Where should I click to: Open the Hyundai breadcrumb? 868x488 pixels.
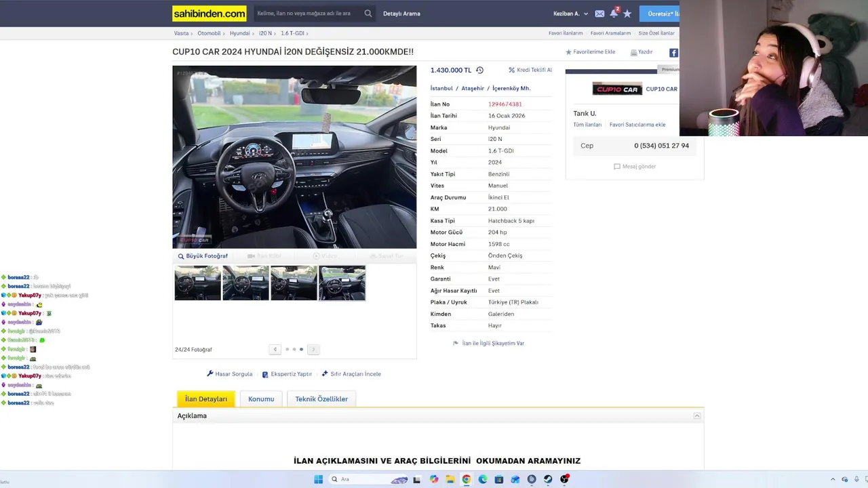tap(239, 33)
